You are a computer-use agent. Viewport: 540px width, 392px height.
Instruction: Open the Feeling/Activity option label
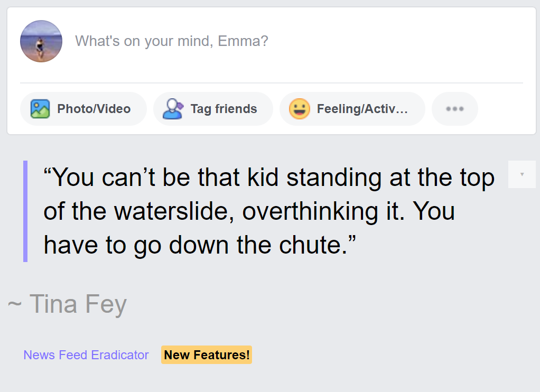click(362, 109)
